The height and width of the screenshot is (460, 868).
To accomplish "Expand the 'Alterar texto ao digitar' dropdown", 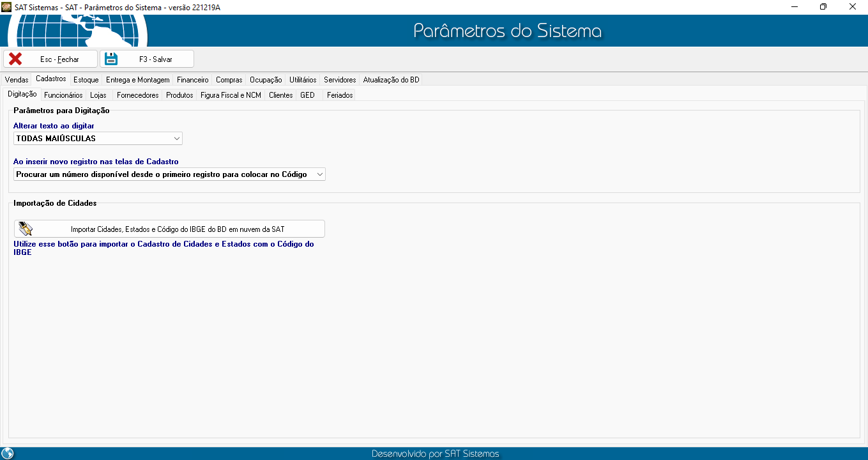I will [x=176, y=138].
